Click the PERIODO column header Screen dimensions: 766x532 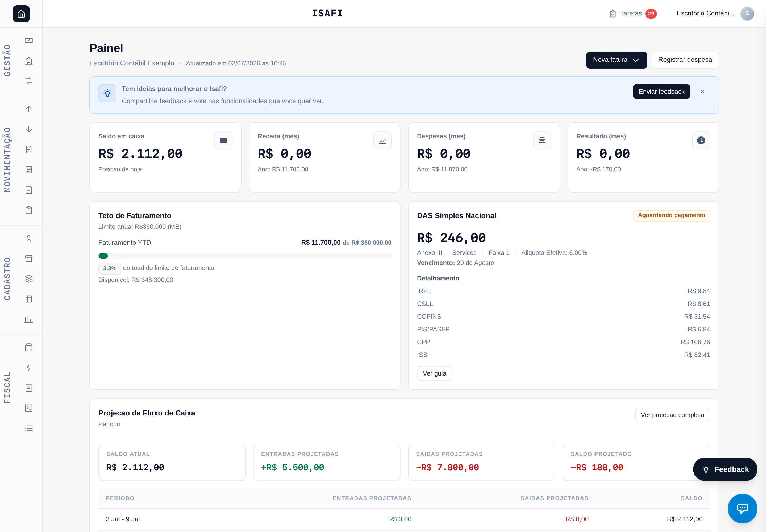(x=120, y=498)
